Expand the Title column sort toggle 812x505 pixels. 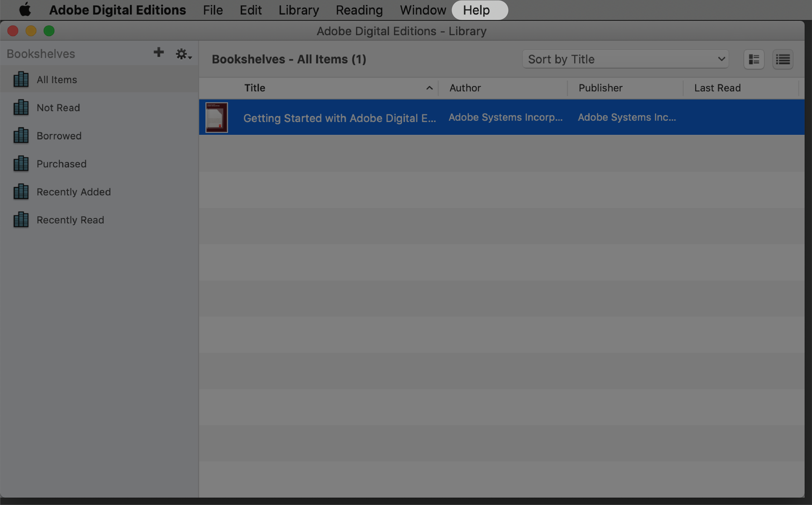(x=428, y=88)
